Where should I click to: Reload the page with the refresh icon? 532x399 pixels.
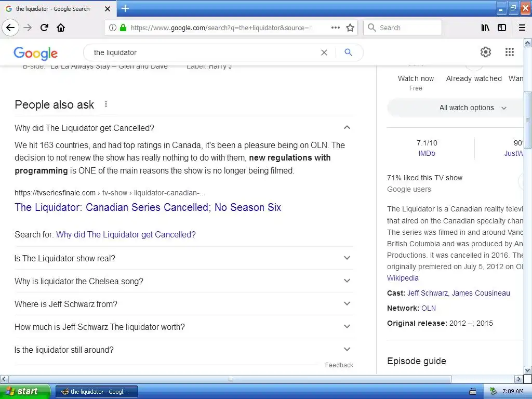point(44,28)
